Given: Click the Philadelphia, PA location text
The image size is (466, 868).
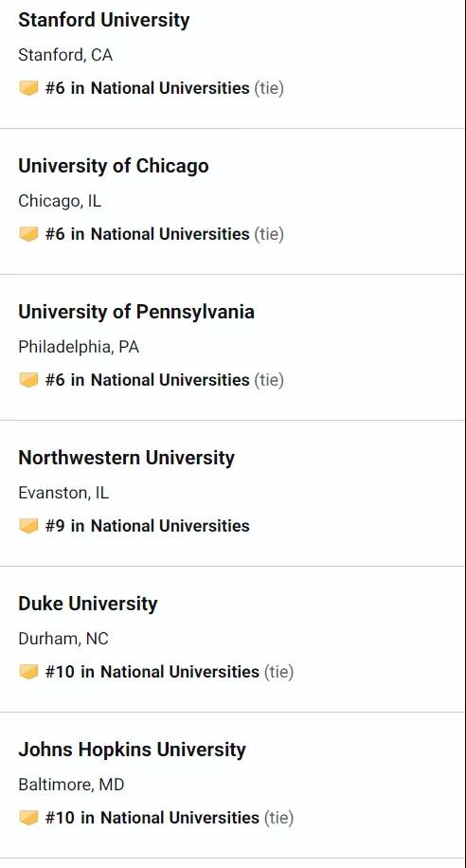Looking at the screenshot, I should 79,347.
